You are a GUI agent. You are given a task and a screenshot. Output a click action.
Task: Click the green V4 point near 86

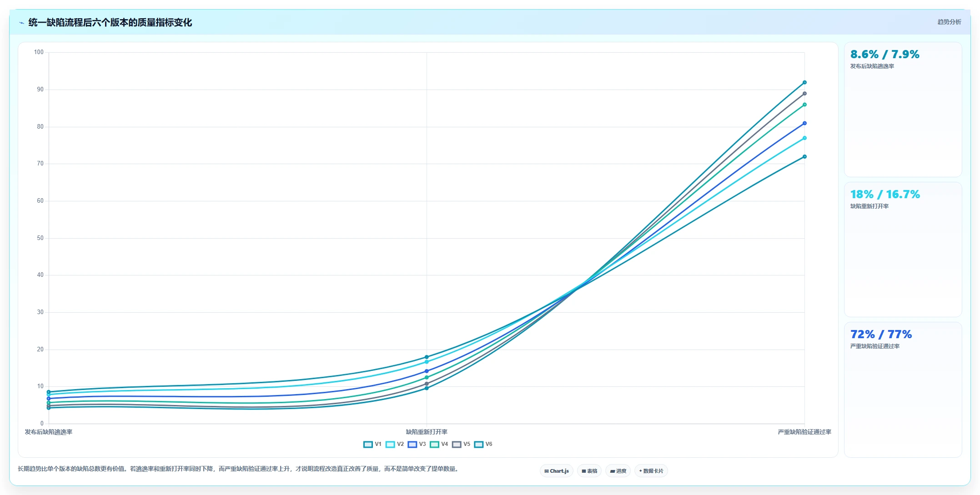point(804,105)
